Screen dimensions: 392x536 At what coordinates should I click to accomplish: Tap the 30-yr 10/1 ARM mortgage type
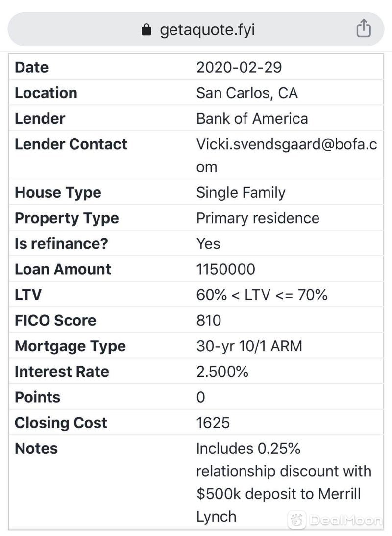pos(249,346)
